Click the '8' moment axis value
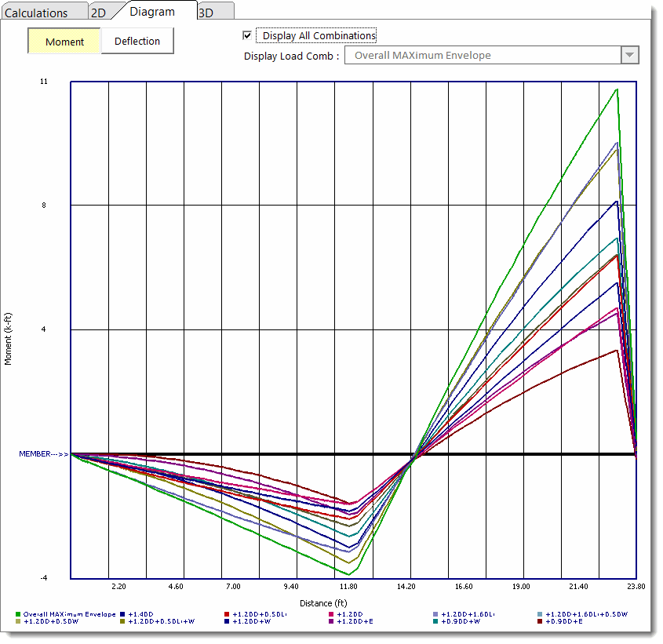Screen dimensions: 663x644 pos(44,206)
